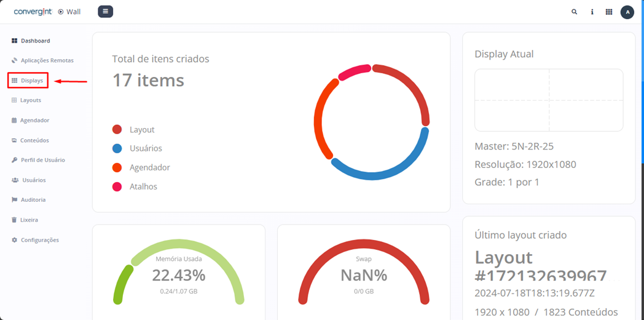Open Usuários in the sidebar
644x320 pixels.
point(34,180)
